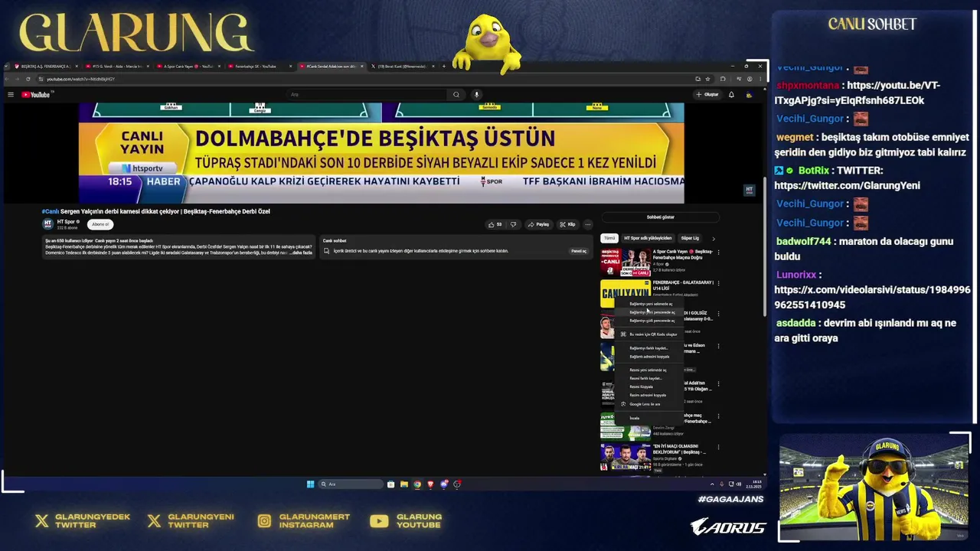Click the 'Paneli aç' button
Image resolution: width=980 pixels, height=551 pixels.
coord(579,251)
